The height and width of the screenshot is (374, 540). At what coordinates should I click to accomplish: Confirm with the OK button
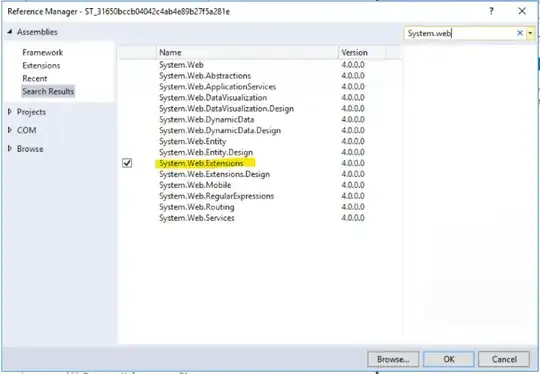(449, 359)
